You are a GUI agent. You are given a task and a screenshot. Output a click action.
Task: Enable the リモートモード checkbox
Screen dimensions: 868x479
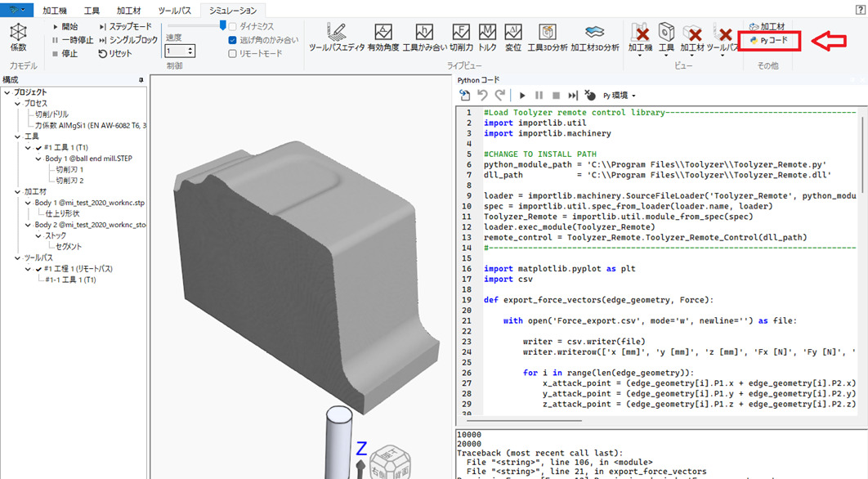click(x=233, y=53)
